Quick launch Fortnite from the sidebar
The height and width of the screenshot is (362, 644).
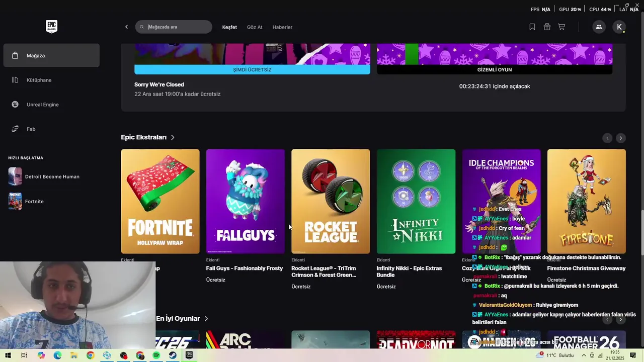pos(51,201)
